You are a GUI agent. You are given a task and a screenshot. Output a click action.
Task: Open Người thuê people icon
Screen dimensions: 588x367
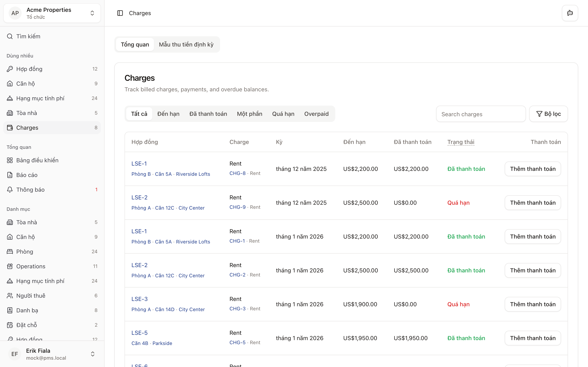point(10,296)
